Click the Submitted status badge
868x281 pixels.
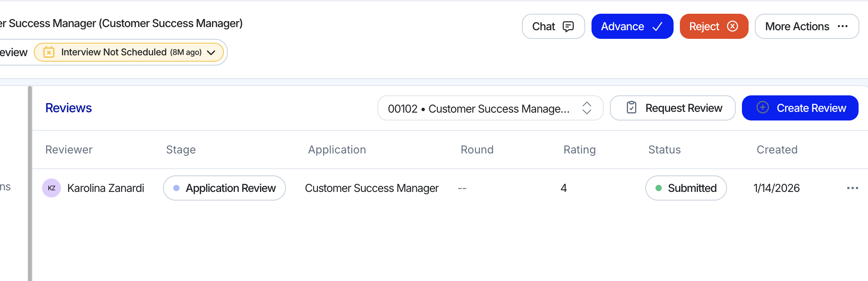click(686, 188)
